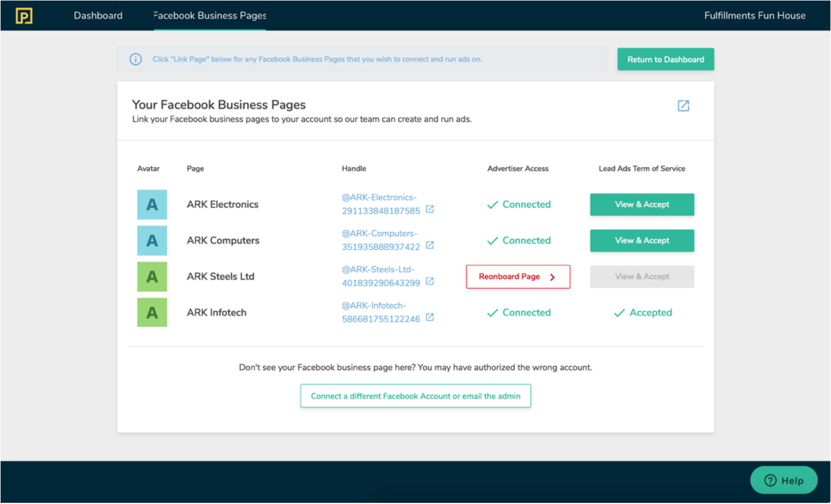Image resolution: width=831 pixels, height=504 pixels.
Task: Click the ARK Computers page name
Action: click(223, 241)
